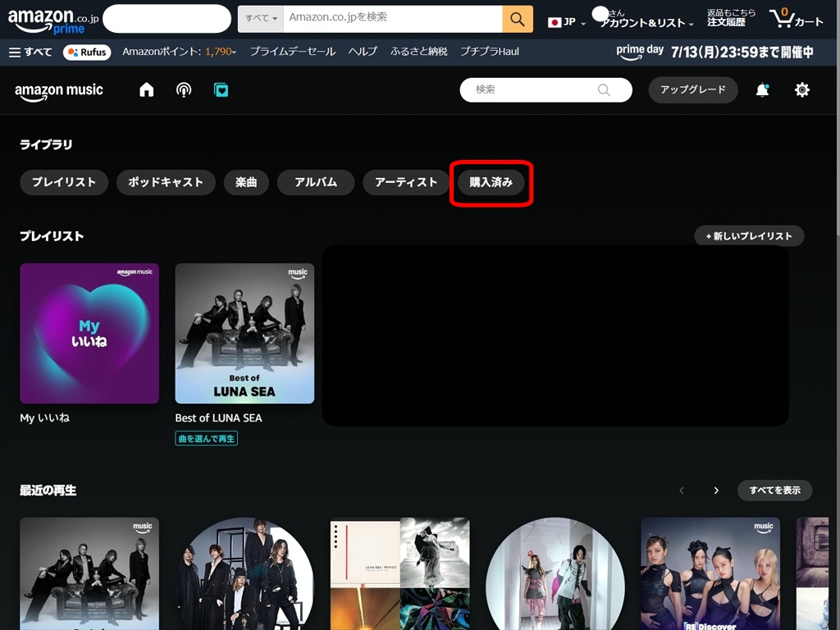Viewport: 840px width, 630px height.
Task: Create a 新しいプレイリスト
Action: pos(749,235)
